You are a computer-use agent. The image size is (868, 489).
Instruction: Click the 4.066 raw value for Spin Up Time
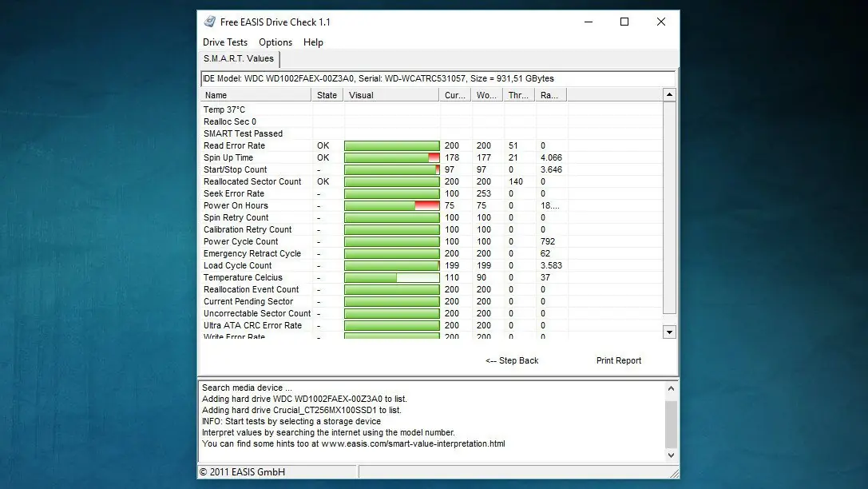click(x=551, y=158)
